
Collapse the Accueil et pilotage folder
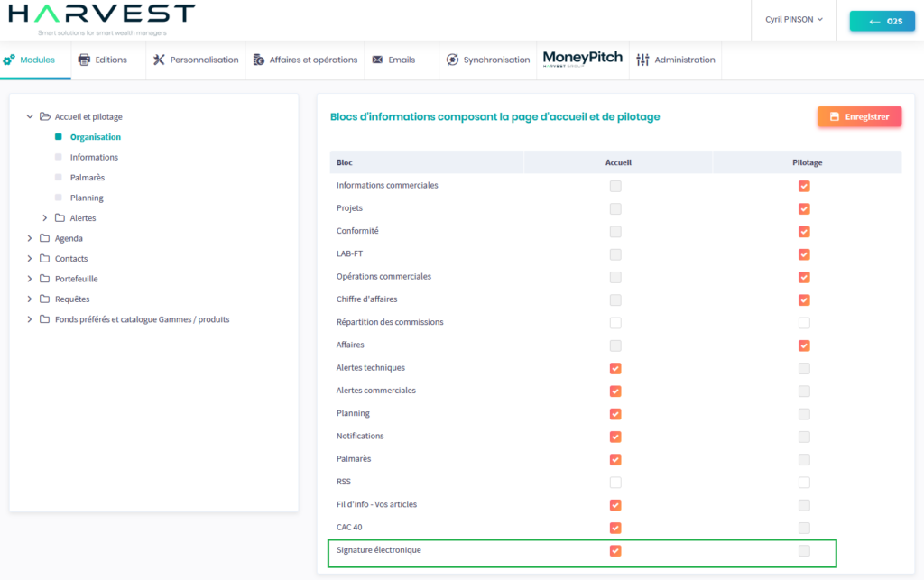30,116
